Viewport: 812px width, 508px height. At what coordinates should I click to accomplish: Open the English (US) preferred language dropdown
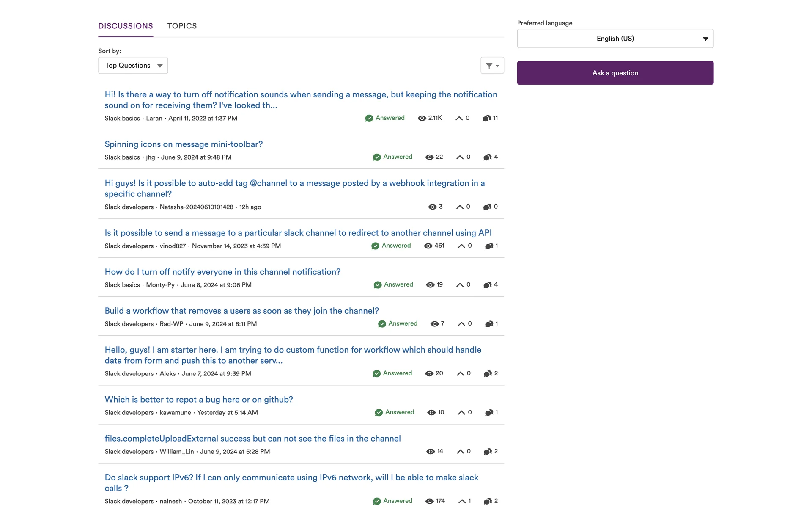[615, 39]
